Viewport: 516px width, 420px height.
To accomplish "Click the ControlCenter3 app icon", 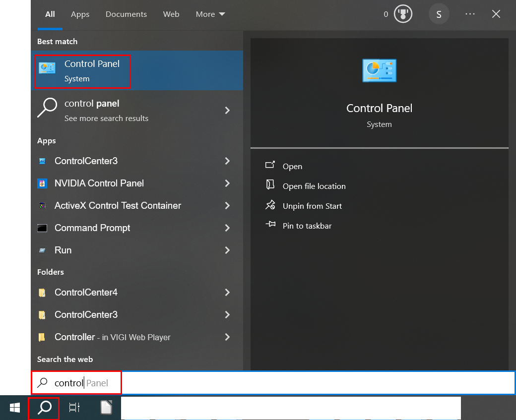I will click(x=42, y=161).
